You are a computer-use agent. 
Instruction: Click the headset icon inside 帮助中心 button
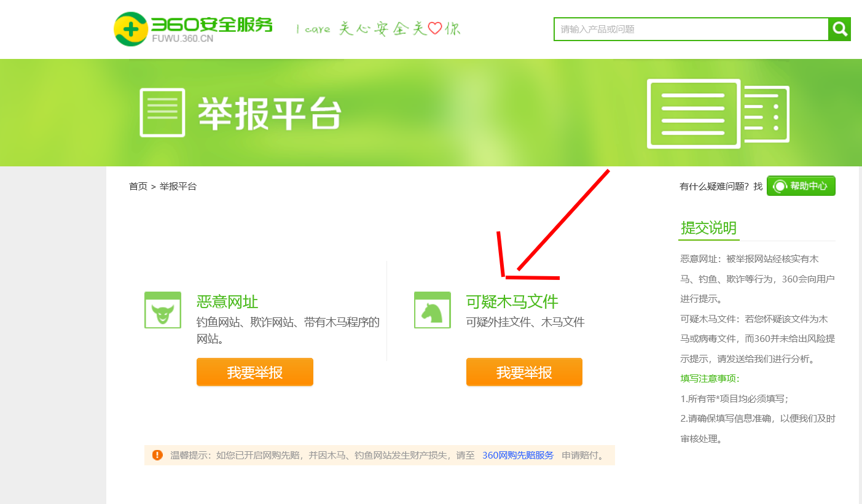pos(780,185)
